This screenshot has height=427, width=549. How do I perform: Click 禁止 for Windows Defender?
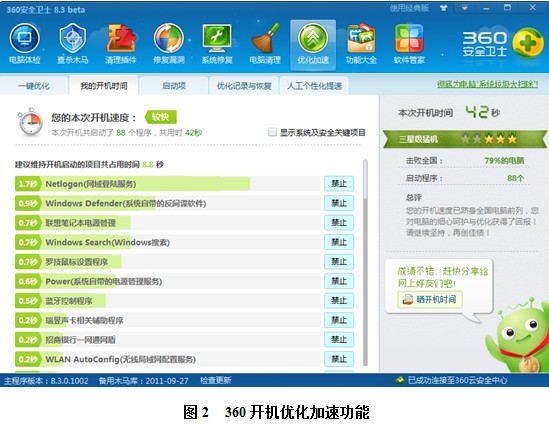339,203
